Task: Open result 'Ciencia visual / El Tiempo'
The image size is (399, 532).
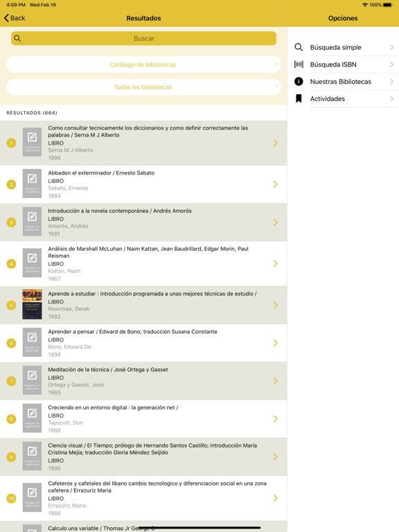Action: pyautogui.click(x=143, y=457)
